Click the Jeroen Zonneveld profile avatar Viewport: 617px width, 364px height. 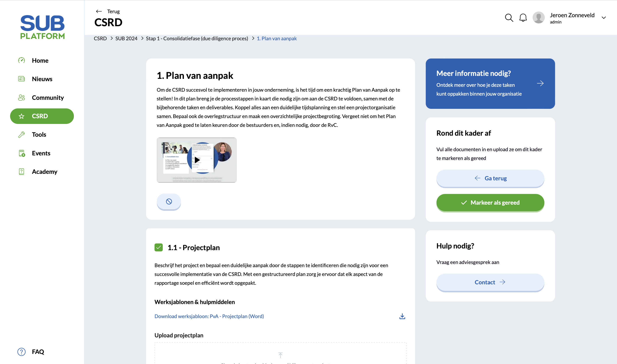539,18
